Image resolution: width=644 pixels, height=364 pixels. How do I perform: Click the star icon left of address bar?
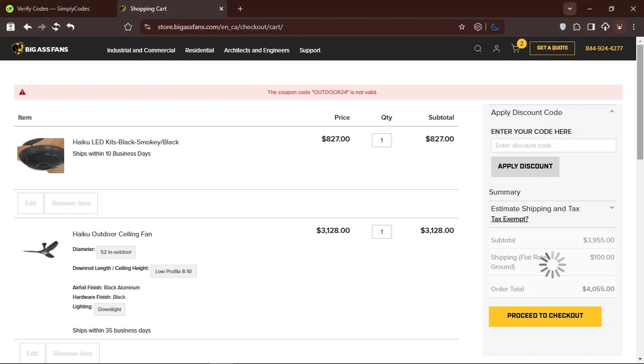click(x=128, y=27)
